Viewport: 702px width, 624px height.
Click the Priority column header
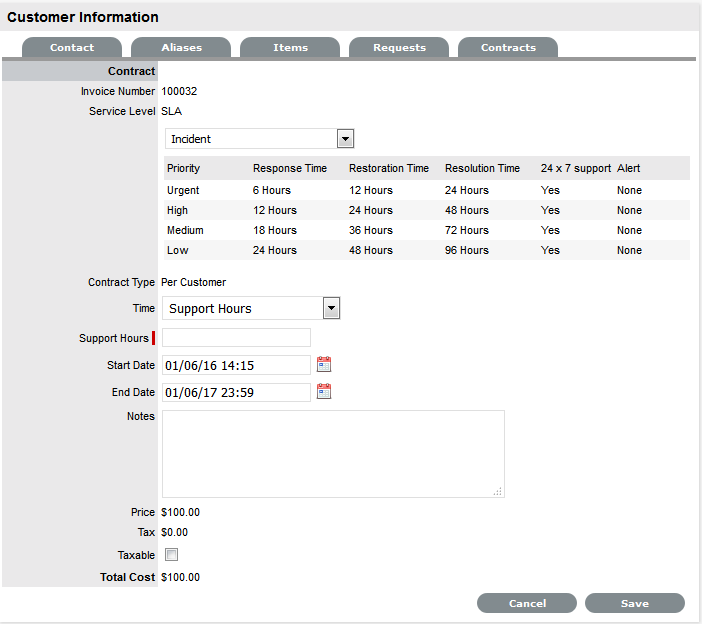(184, 168)
